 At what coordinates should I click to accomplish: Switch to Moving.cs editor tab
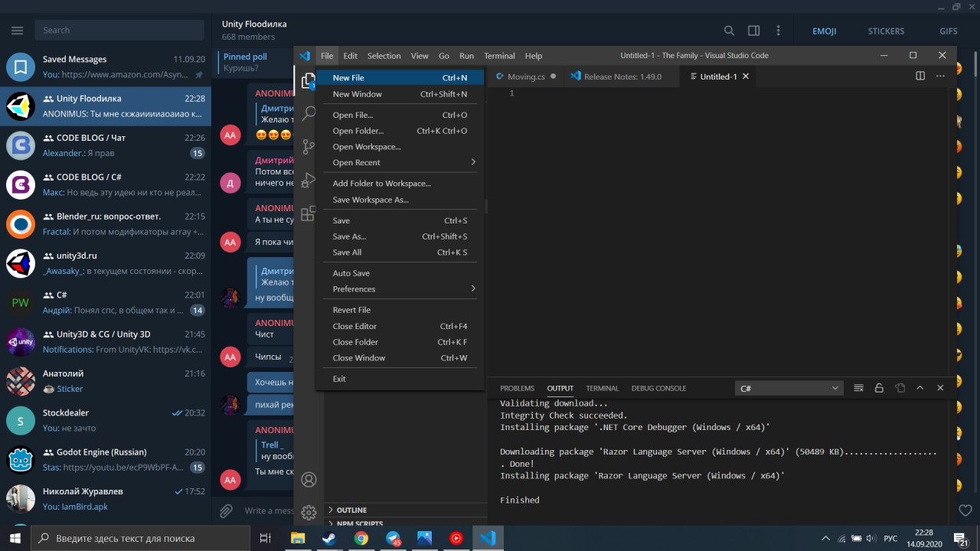click(525, 77)
